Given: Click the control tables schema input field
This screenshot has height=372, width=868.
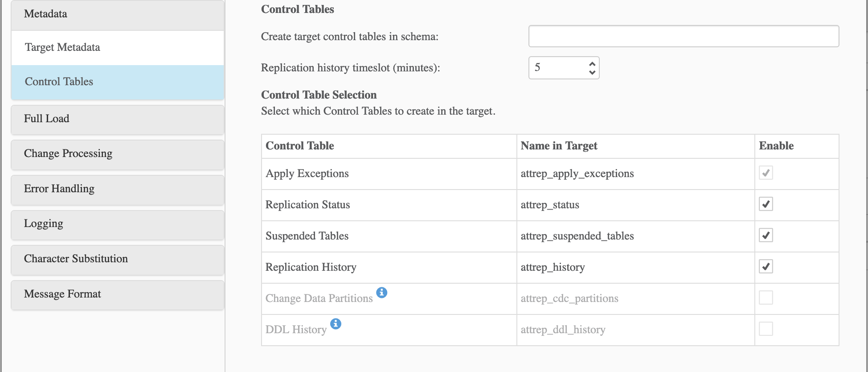Looking at the screenshot, I should click(x=683, y=36).
